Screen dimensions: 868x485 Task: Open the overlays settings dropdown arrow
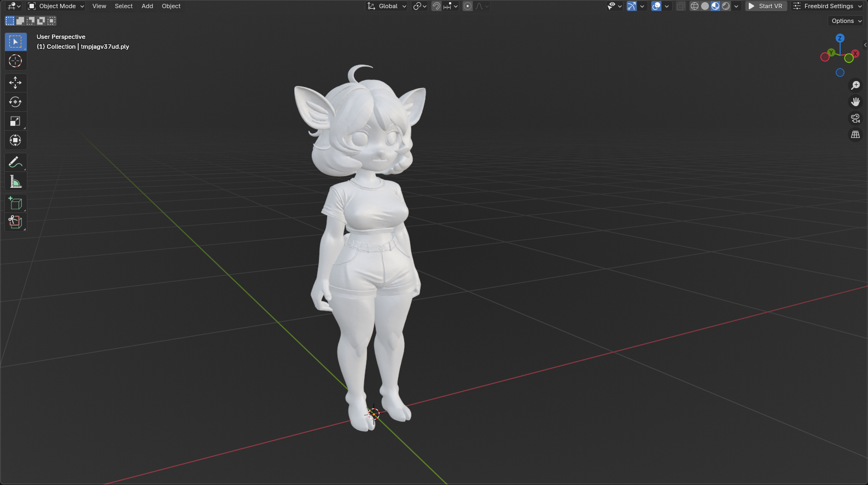tap(667, 6)
